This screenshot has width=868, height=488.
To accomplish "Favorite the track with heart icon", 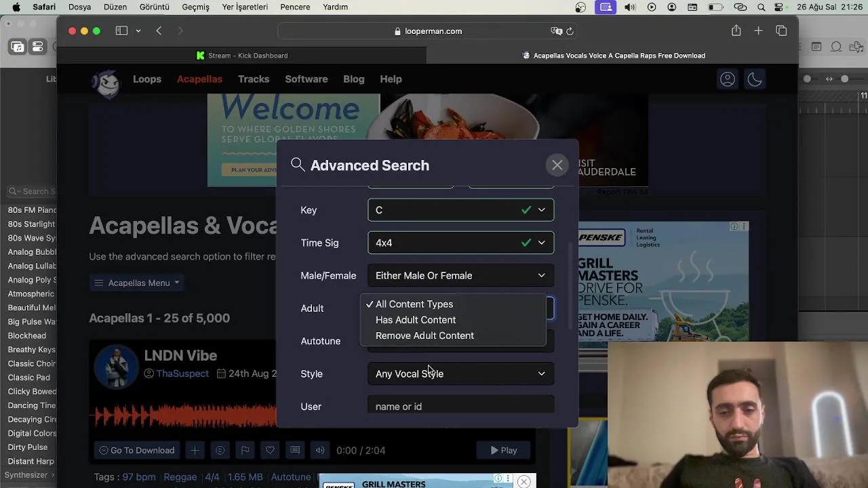I will pos(270,451).
